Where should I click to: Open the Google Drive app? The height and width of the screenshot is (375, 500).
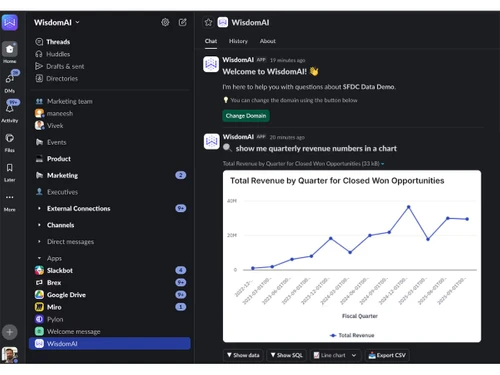coord(110,295)
